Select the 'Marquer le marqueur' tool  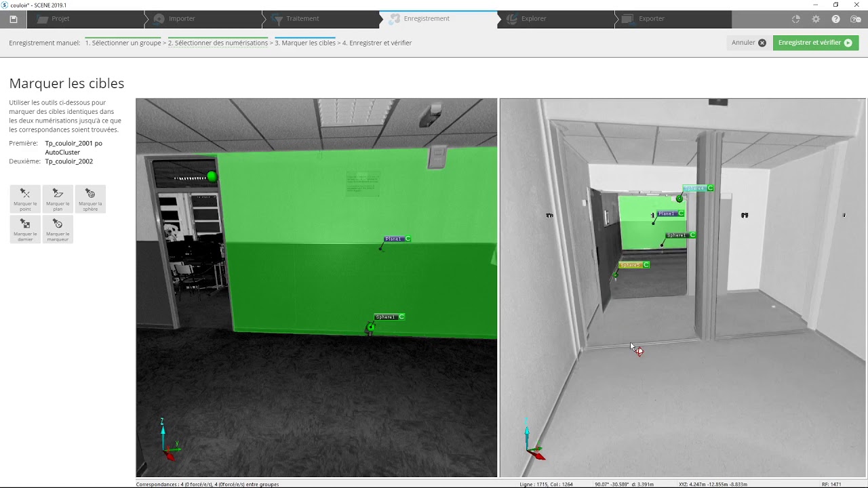click(x=58, y=229)
